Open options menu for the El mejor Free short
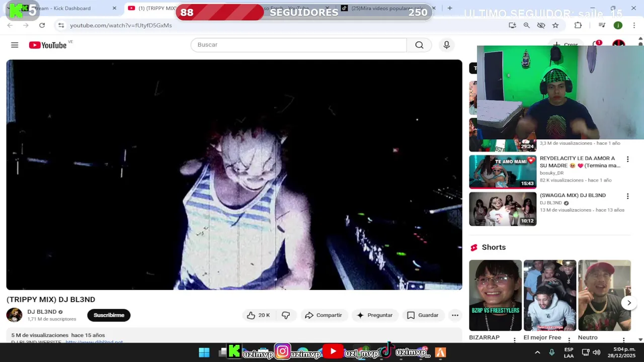Viewport: 644px width, 362px height. (569, 340)
